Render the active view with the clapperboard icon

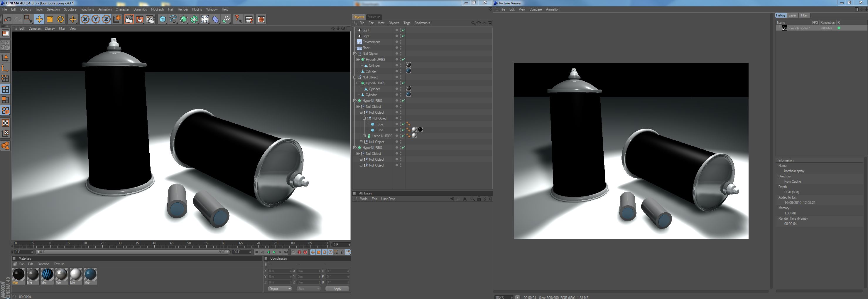pyautogui.click(x=129, y=19)
